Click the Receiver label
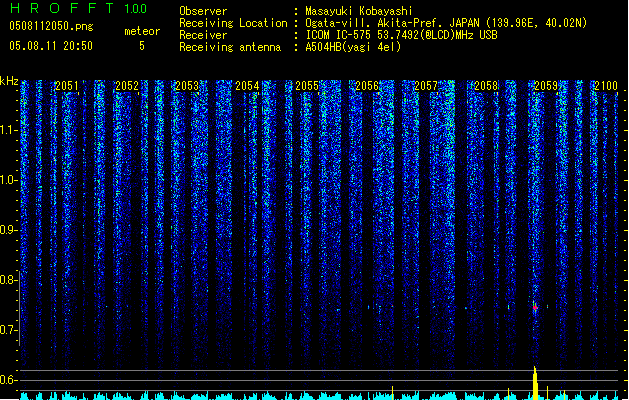 pos(203,35)
